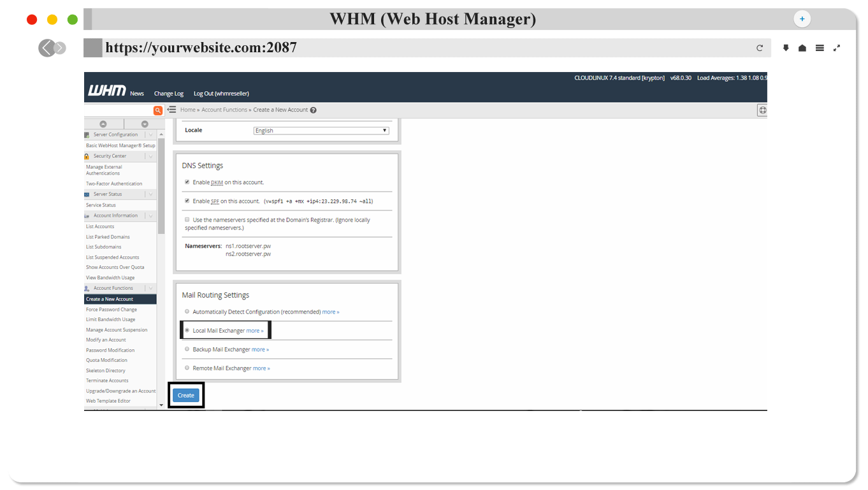
Task: Select the Backup Mail Exchanger radio button
Action: pyautogui.click(x=187, y=349)
